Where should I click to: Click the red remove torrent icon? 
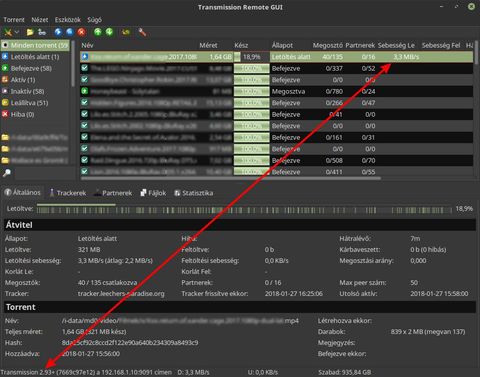pos(81,32)
